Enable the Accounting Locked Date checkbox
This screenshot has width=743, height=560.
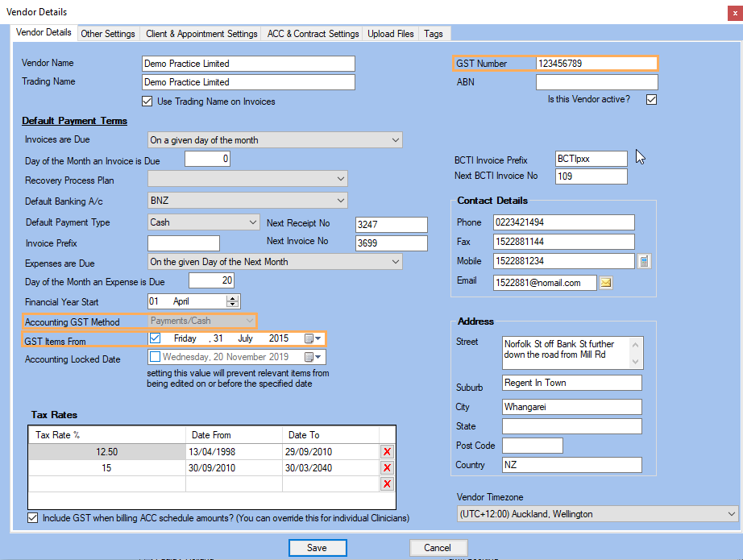pyautogui.click(x=156, y=357)
